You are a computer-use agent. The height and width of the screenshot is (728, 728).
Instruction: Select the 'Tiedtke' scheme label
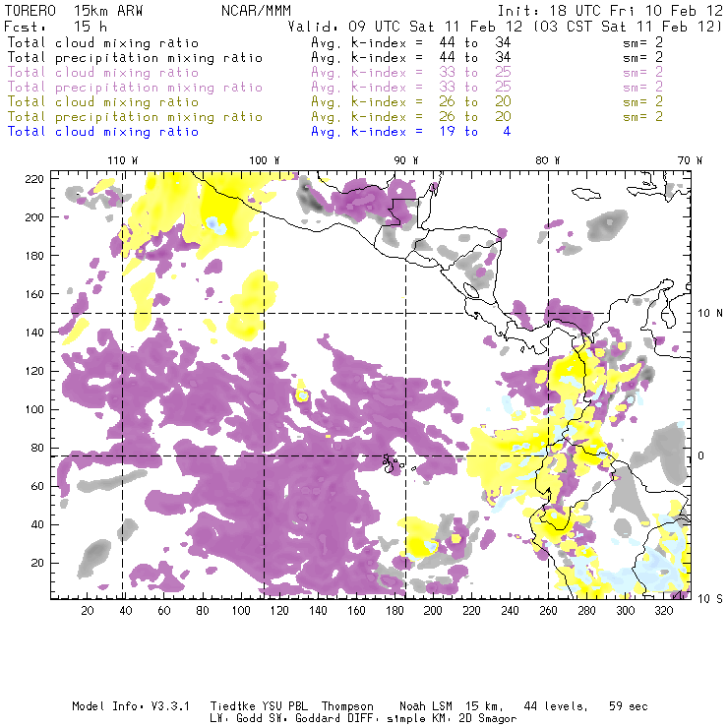pos(233,706)
